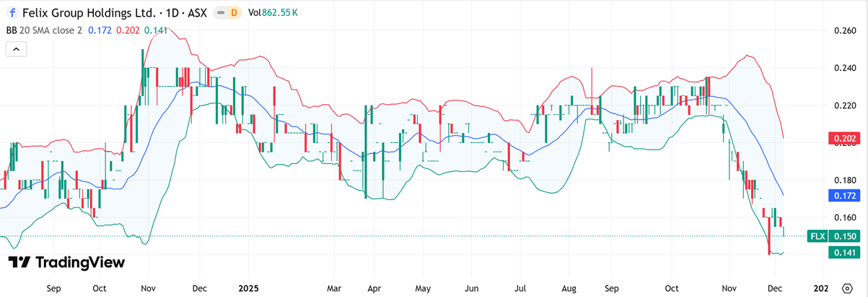This screenshot has height=297, width=868.
Task: Collapse the indicator legend with the chevron
Action: click(16, 49)
